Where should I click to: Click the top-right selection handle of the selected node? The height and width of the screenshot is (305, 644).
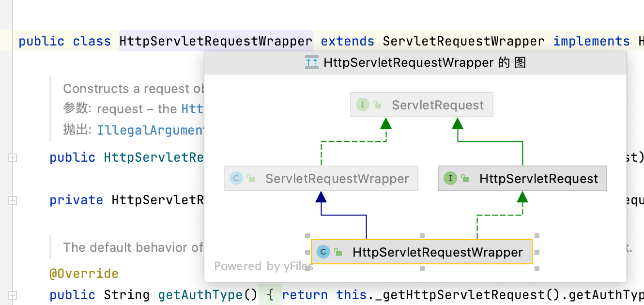coord(537,236)
